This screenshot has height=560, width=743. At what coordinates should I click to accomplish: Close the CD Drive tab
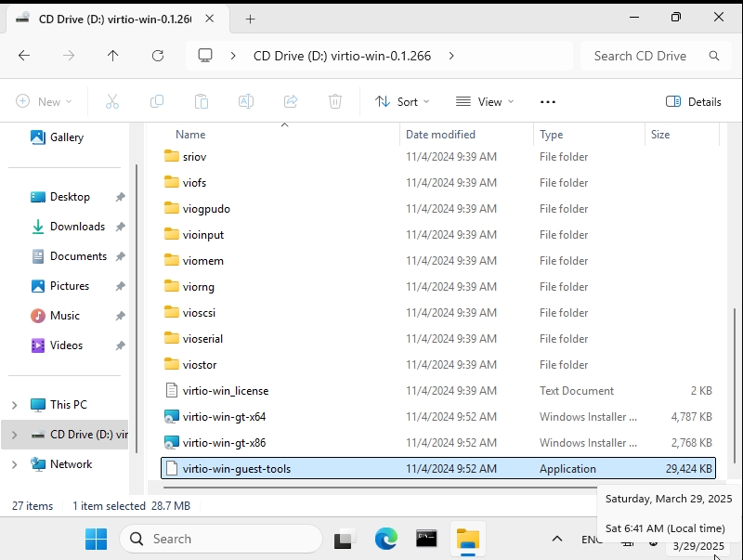[210, 19]
